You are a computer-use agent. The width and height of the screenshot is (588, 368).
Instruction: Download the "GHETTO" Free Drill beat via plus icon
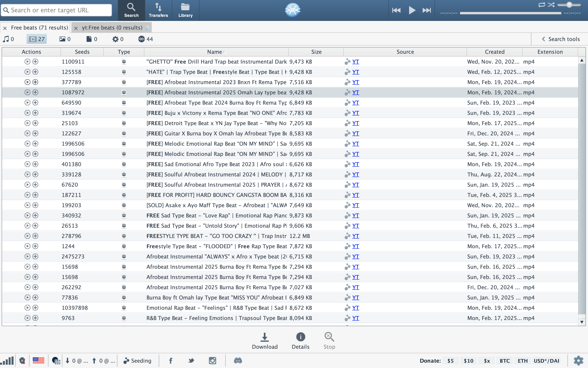point(35,62)
